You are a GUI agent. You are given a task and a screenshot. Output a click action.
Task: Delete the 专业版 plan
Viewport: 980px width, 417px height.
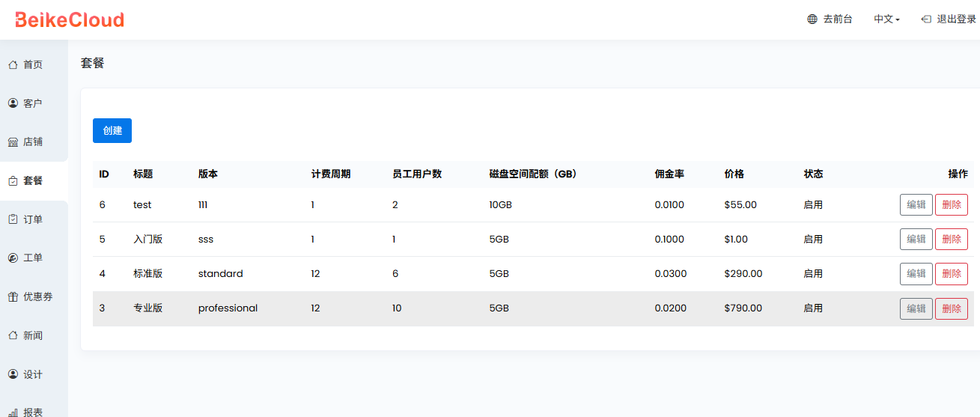tap(952, 308)
